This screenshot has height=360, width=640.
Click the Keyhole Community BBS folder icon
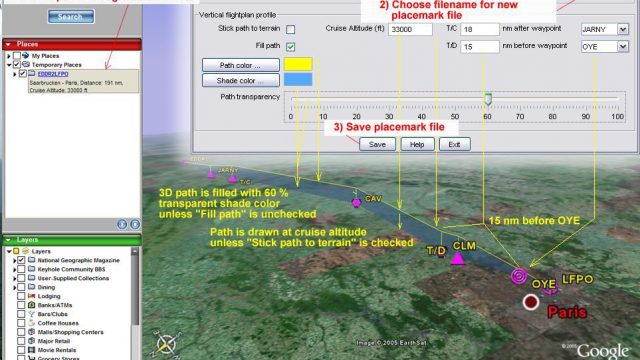coord(31,269)
